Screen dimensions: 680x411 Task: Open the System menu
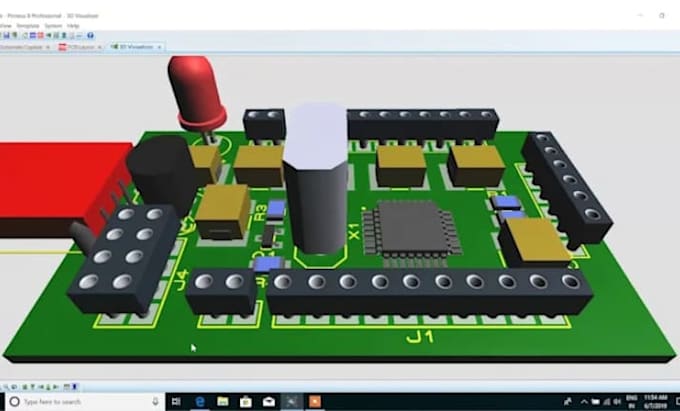tap(53, 26)
